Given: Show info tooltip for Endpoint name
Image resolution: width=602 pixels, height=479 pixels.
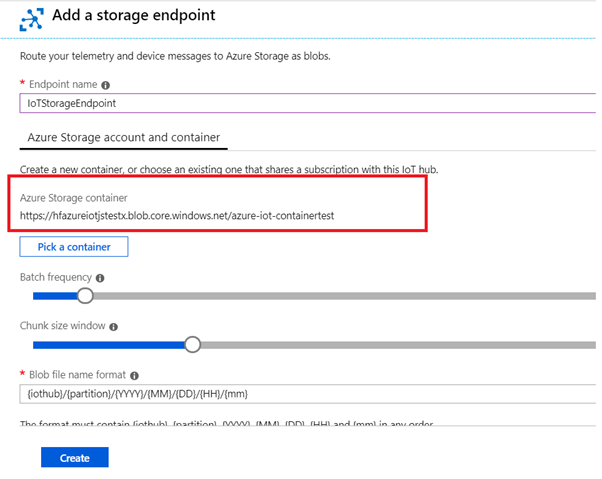Looking at the screenshot, I should (106, 85).
